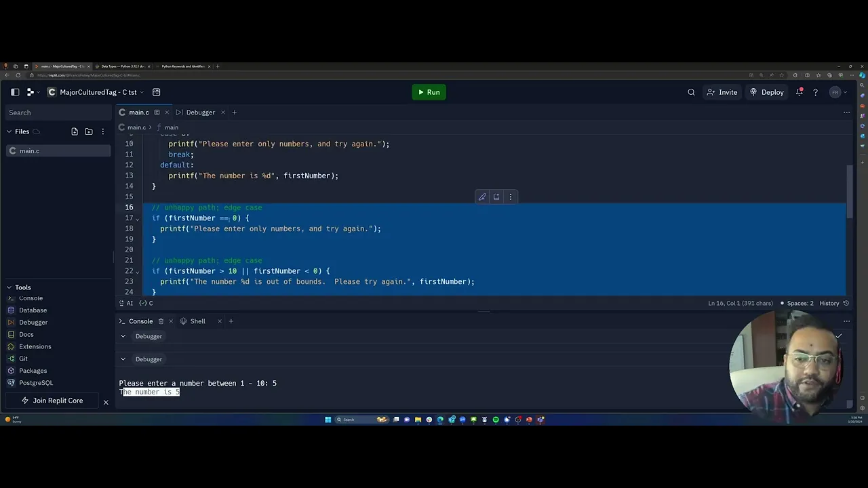
Task: Click Join Replit Core
Action: click(x=52, y=401)
